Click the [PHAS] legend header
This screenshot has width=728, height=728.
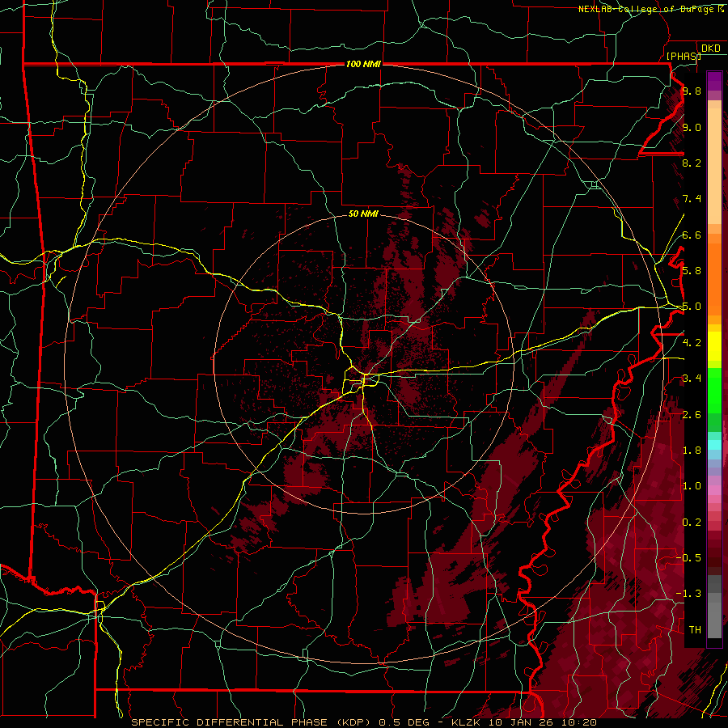pos(683,56)
